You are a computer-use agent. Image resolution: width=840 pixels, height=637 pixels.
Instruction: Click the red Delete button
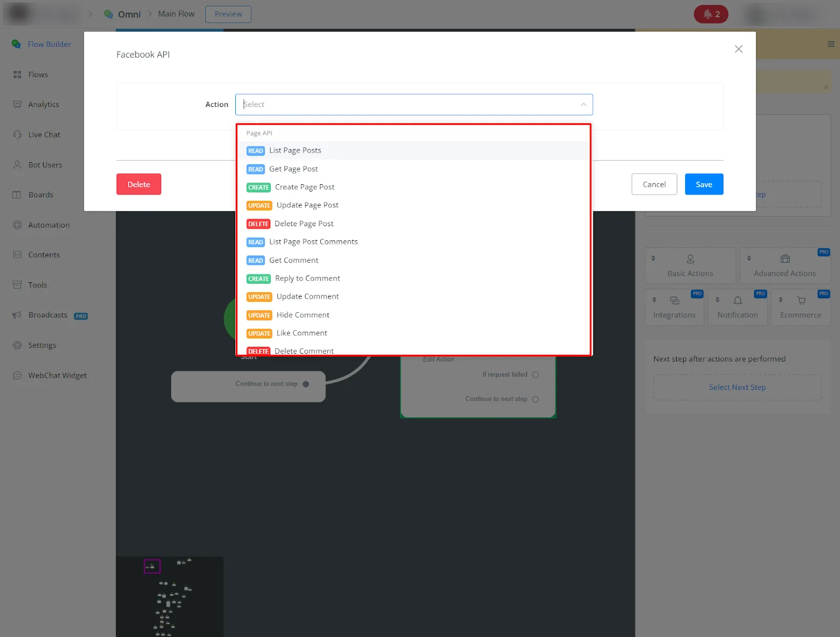139,184
